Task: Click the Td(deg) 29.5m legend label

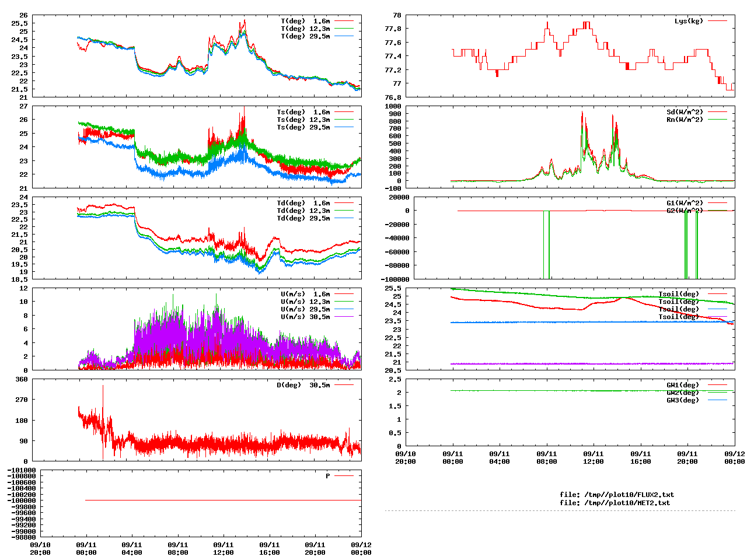Action: 303,218
